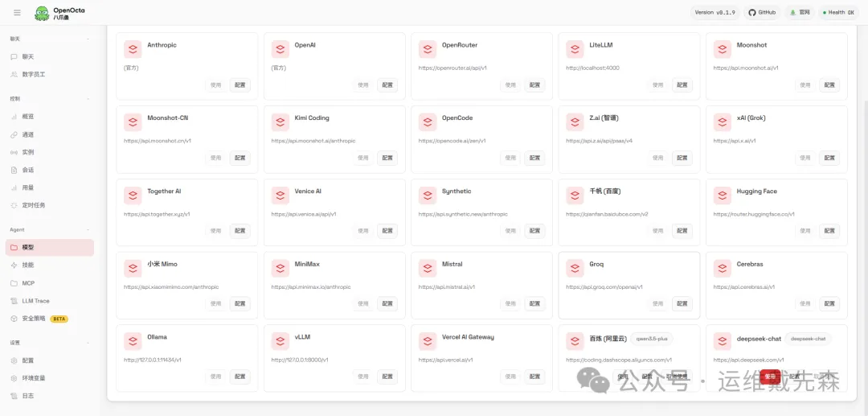Click the http://127.0.0.1:11434/v1 URL text
The height and width of the screenshot is (416, 868).
pos(152,360)
